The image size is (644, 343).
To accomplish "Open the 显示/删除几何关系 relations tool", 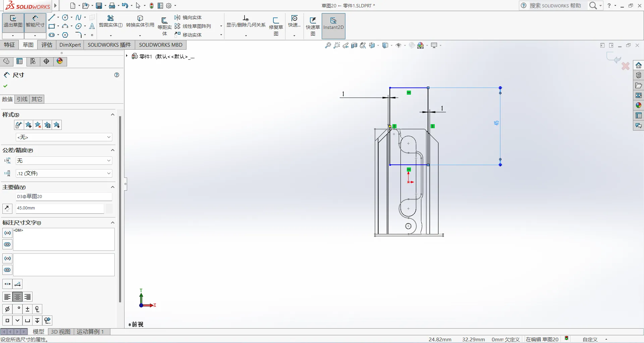I will click(x=246, y=21).
